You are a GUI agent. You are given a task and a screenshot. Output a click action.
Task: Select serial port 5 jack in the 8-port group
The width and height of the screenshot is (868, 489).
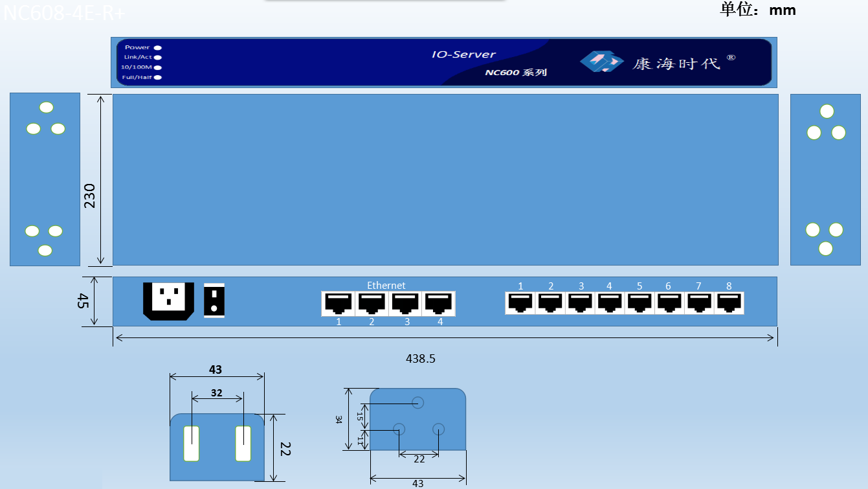click(x=639, y=302)
